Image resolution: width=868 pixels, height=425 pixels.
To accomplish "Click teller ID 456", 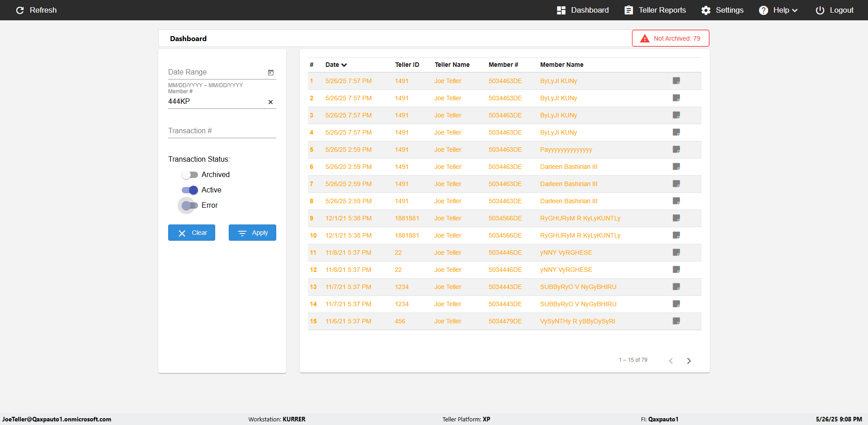I will click(400, 321).
